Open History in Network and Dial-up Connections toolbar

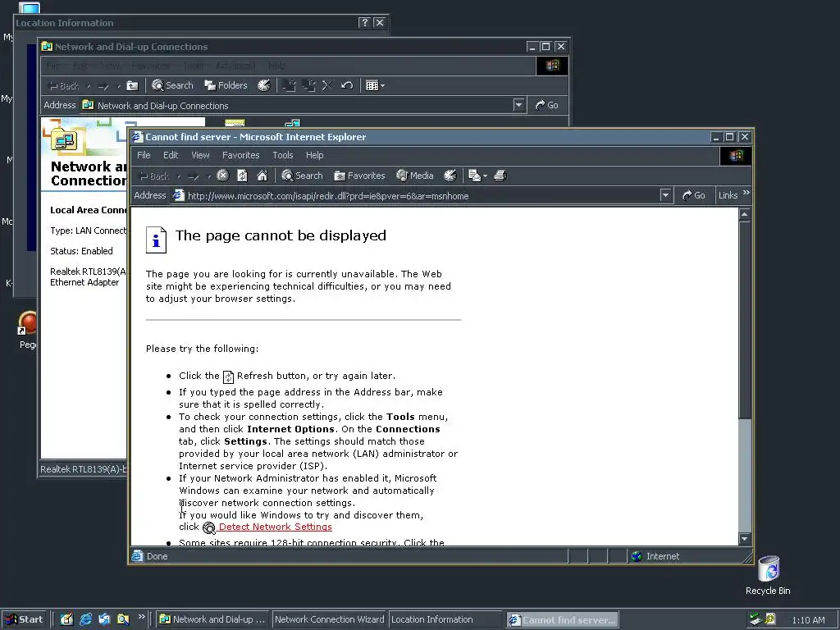[x=263, y=85]
